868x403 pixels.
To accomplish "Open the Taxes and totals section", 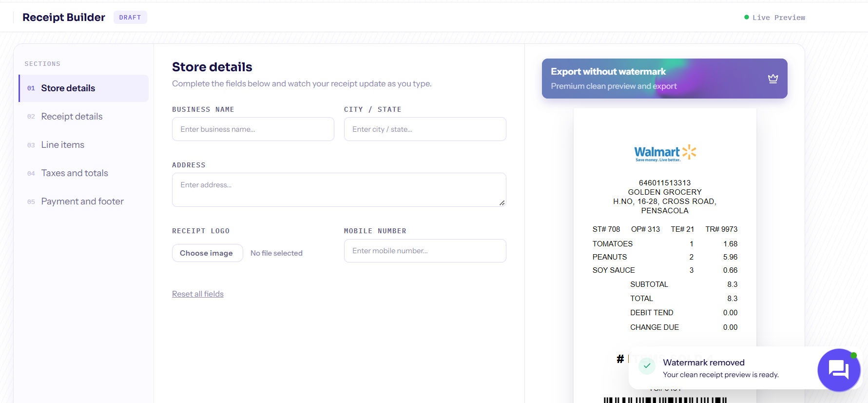I will click(84, 173).
